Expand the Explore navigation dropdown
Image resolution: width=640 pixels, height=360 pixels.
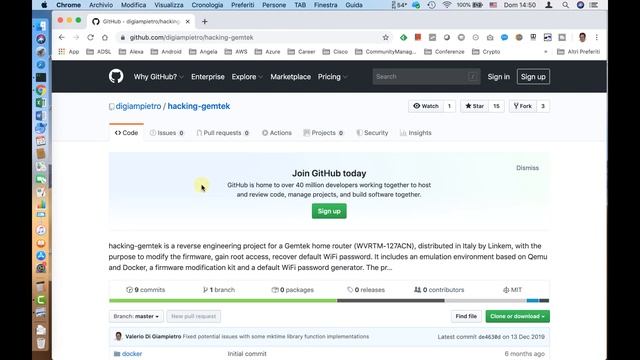pos(247,77)
